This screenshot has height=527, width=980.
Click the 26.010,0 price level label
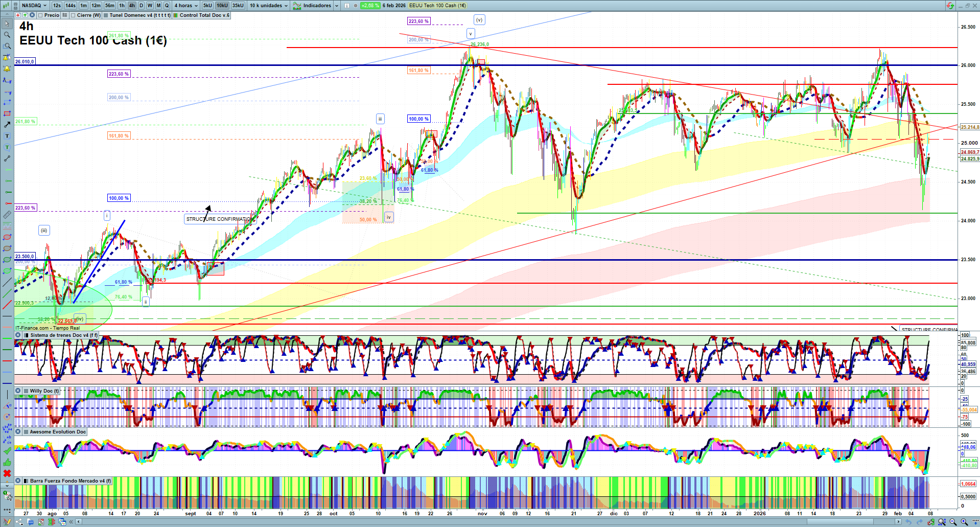tap(25, 61)
